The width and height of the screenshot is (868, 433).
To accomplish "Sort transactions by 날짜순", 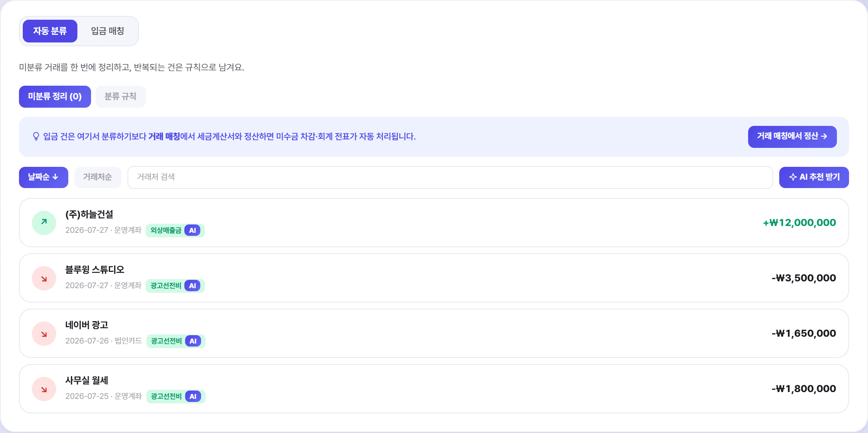I will click(44, 177).
